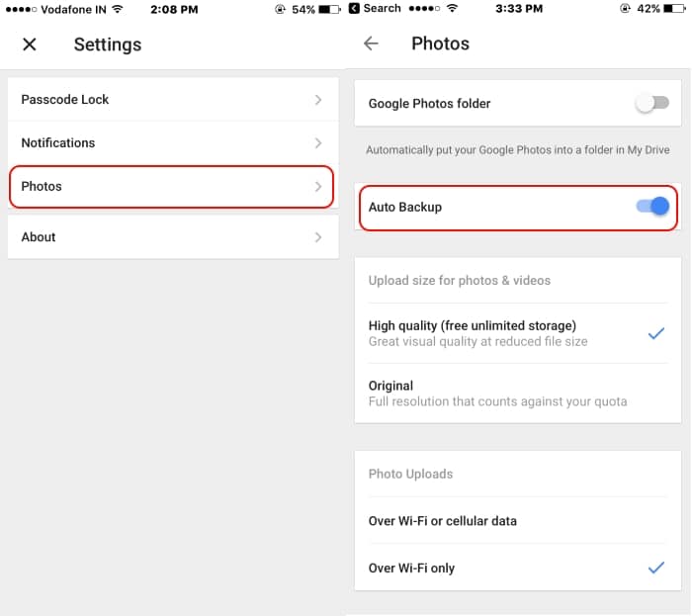Choose Over Wi-Fi or cellular data
This screenshot has width=692, height=616.
point(518,521)
